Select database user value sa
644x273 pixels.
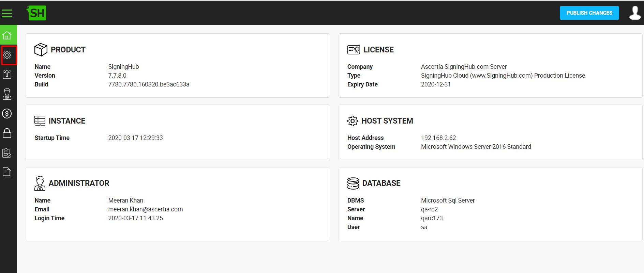coord(424,227)
